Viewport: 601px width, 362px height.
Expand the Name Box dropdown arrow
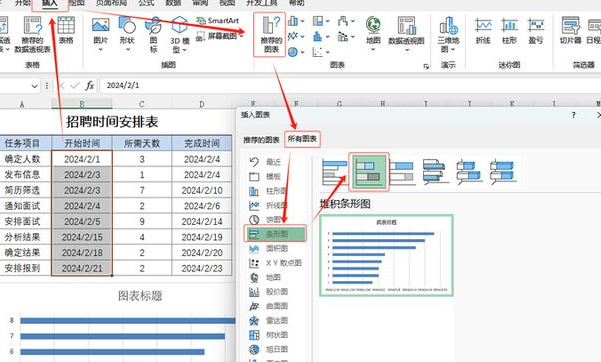(34, 86)
